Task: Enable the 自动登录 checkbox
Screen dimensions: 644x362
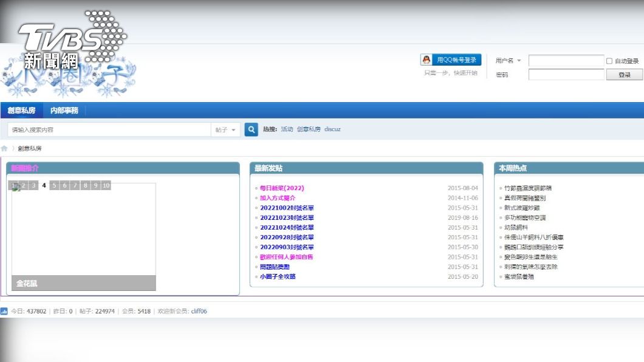Action: (x=609, y=61)
